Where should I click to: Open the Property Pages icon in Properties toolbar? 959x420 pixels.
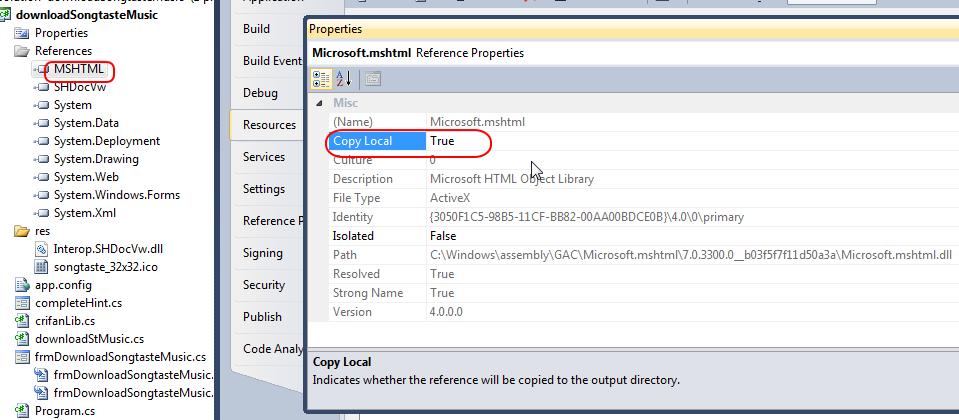373,78
